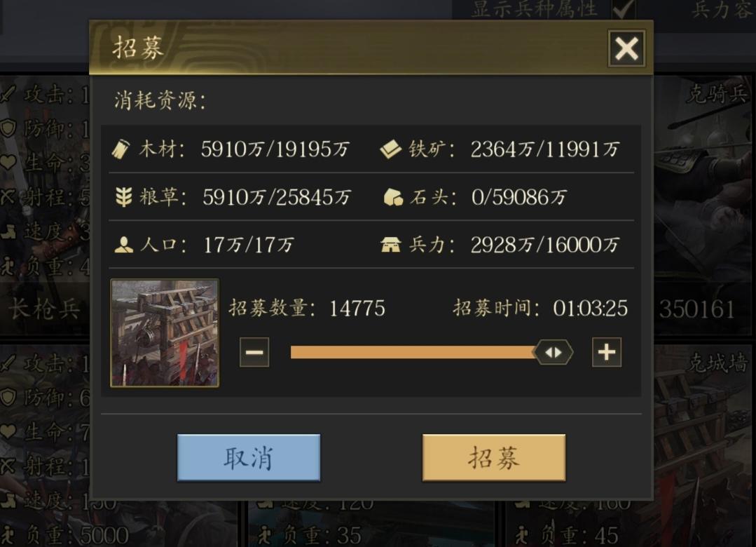Click the 招募时间 01:03:25 value

pos(590,308)
